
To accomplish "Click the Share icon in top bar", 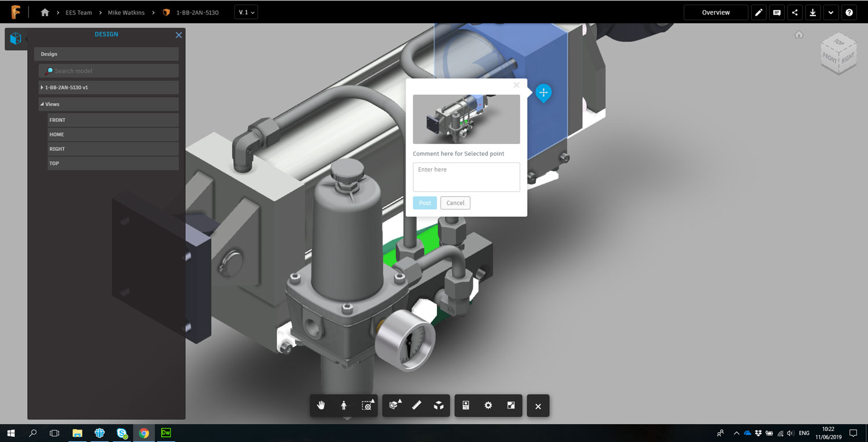I will tap(795, 12).
